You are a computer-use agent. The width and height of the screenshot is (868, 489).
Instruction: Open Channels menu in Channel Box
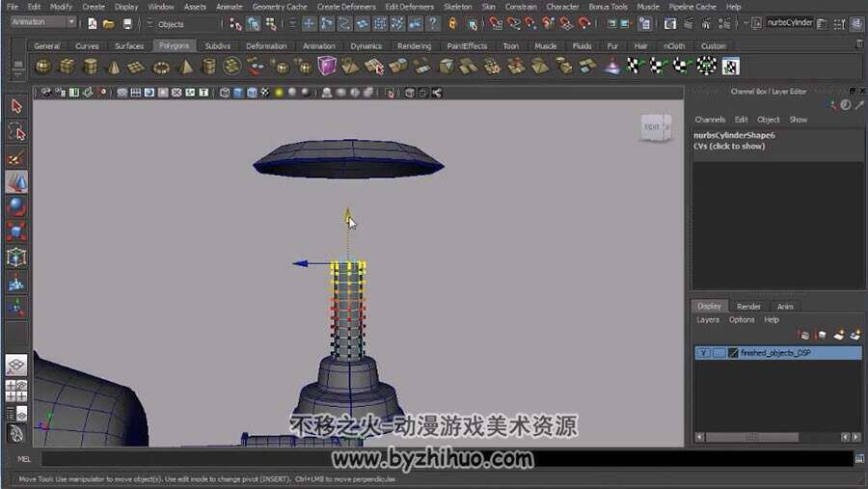click(x=710, y=120)
